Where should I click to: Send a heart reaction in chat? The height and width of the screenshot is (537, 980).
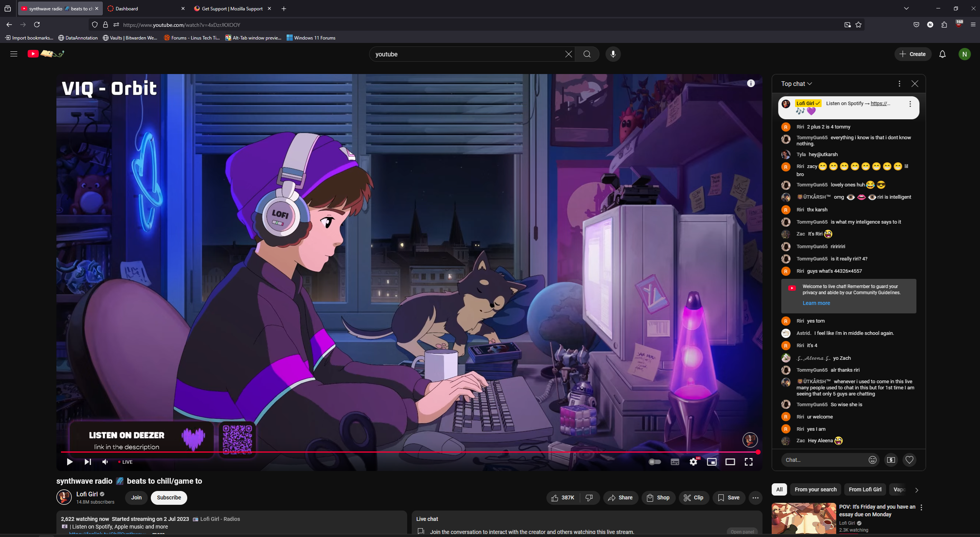pyautogui.click(x=909, y=460)
